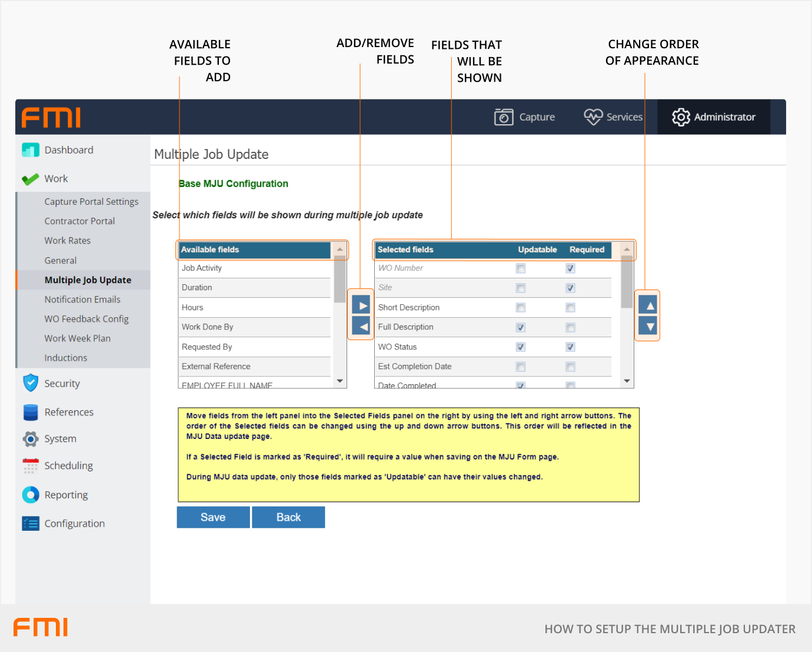This screenshot has width=812, height=652.
Task: Uncheck Required for WO Status
Action: (x=570, y=347)
